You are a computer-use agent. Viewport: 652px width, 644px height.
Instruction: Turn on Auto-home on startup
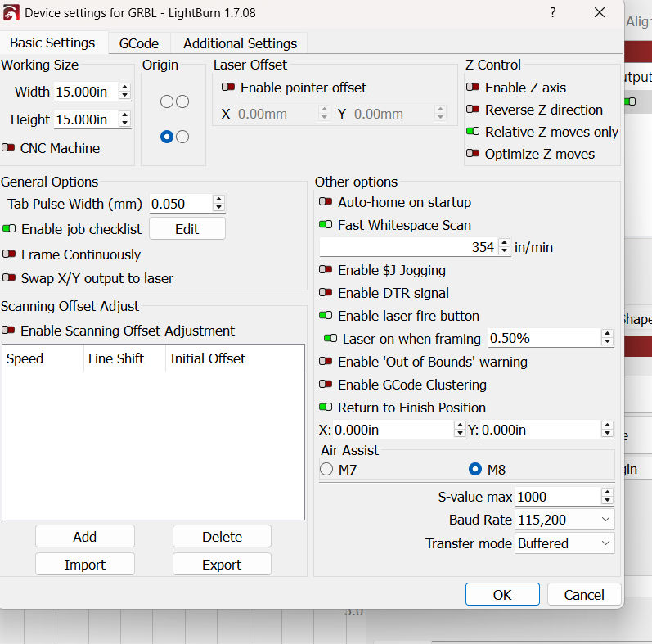(326, 202)
